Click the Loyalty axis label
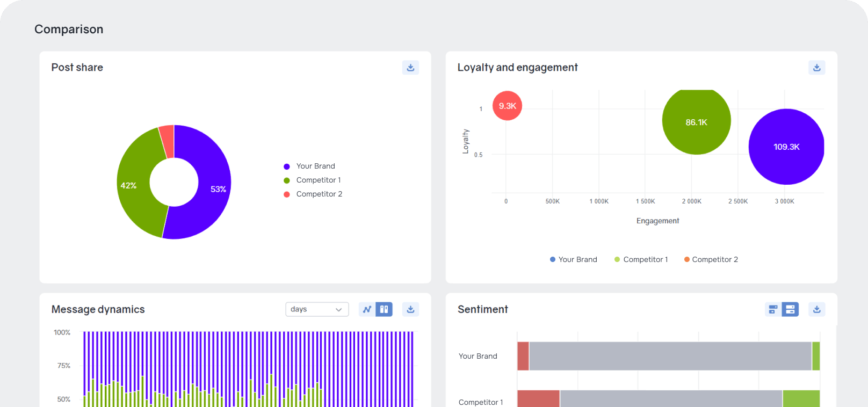The width and height of the screenshot is (868, 407). (466, 141)
